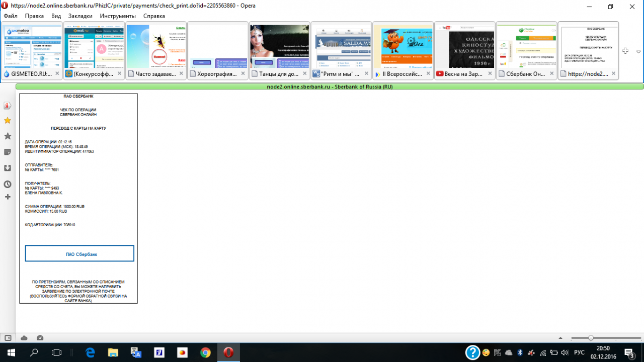Open the yellow star Speed Dial panel
The height and width of the screenshot is (362, 644).
(x=8, y=121)
